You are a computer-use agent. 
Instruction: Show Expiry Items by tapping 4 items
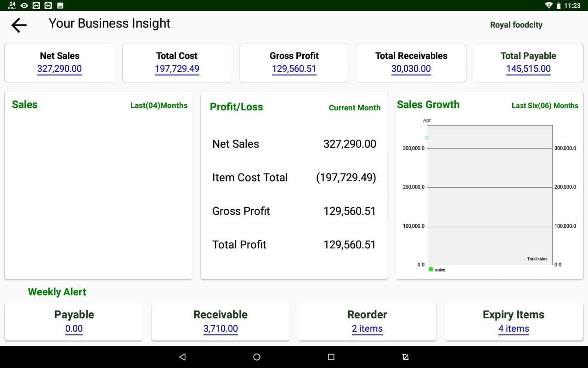(513, 328)
